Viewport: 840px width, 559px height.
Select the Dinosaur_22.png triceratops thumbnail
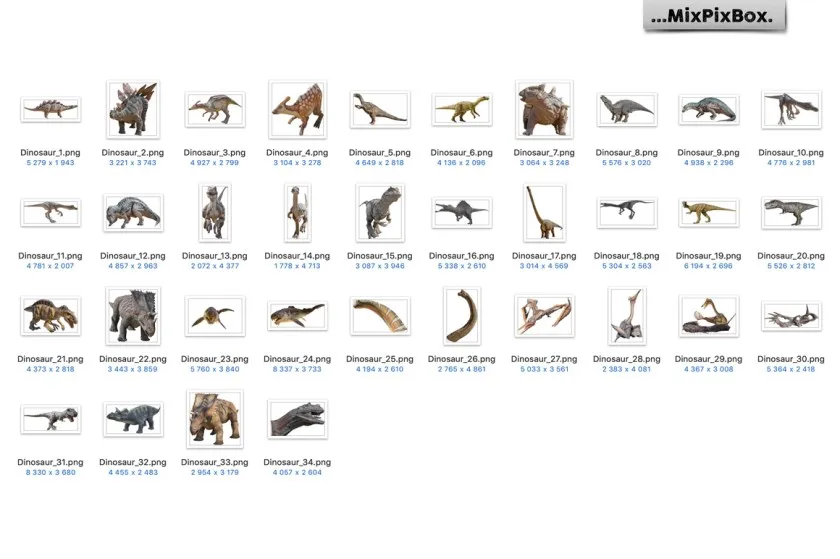(133, 316)
